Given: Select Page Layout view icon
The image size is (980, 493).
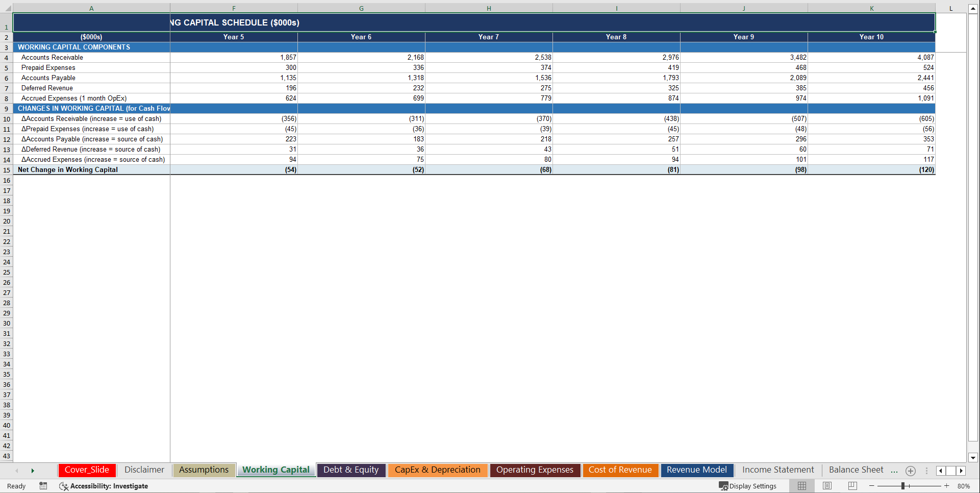Looking at the screenshot, I should tap(827, 486).
